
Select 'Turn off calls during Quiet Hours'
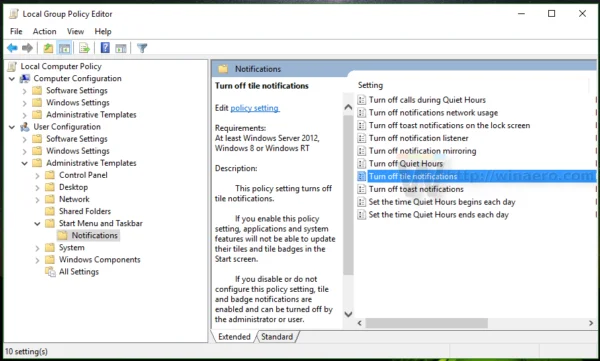click(x=427, y=100)
